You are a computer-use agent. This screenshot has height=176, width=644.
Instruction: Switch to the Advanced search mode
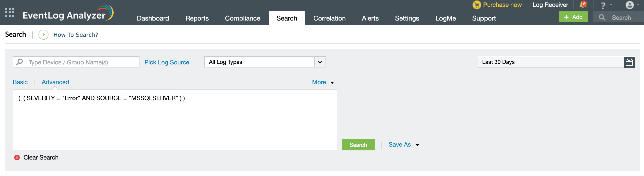point(55,82)
